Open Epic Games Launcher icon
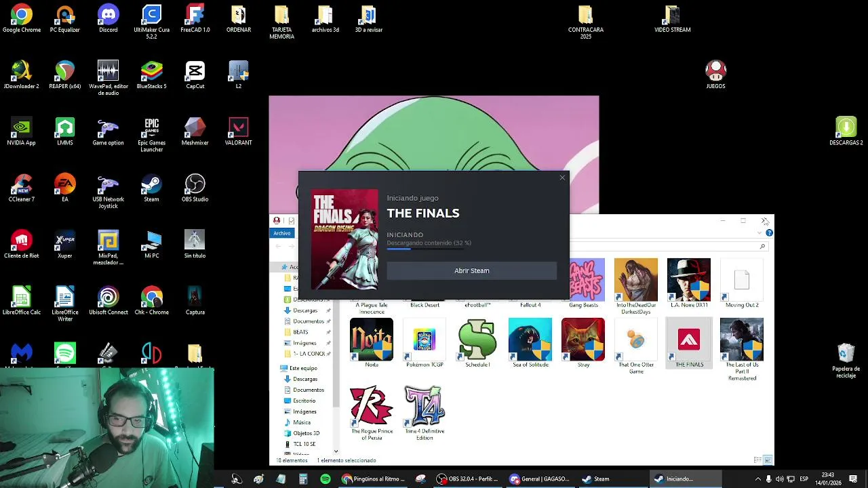Screen dimensions: 868x488 [152, 135]
